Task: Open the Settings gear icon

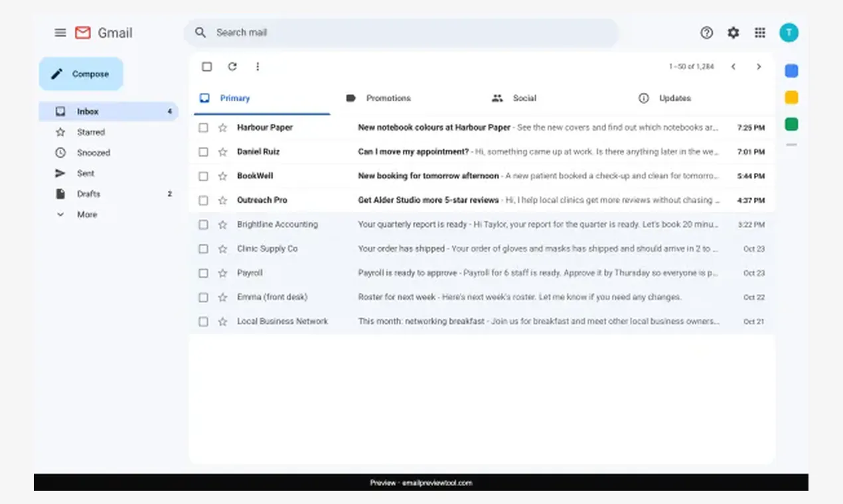Action: point(733,32)
